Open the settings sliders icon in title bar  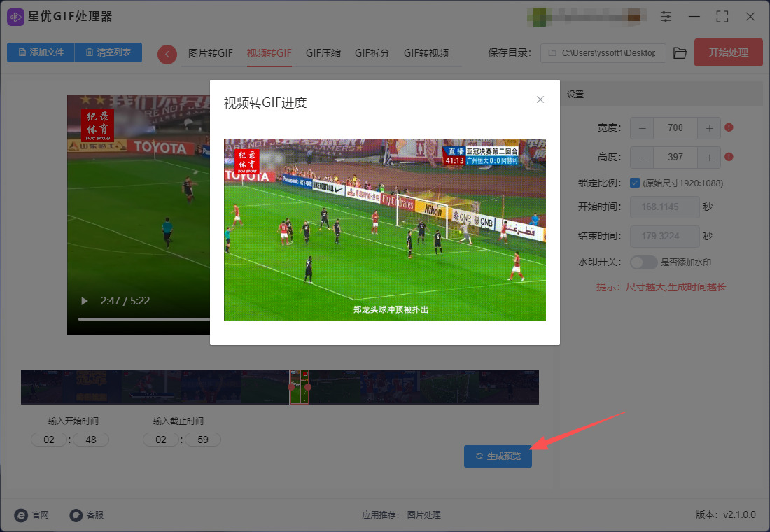point(666,17)
